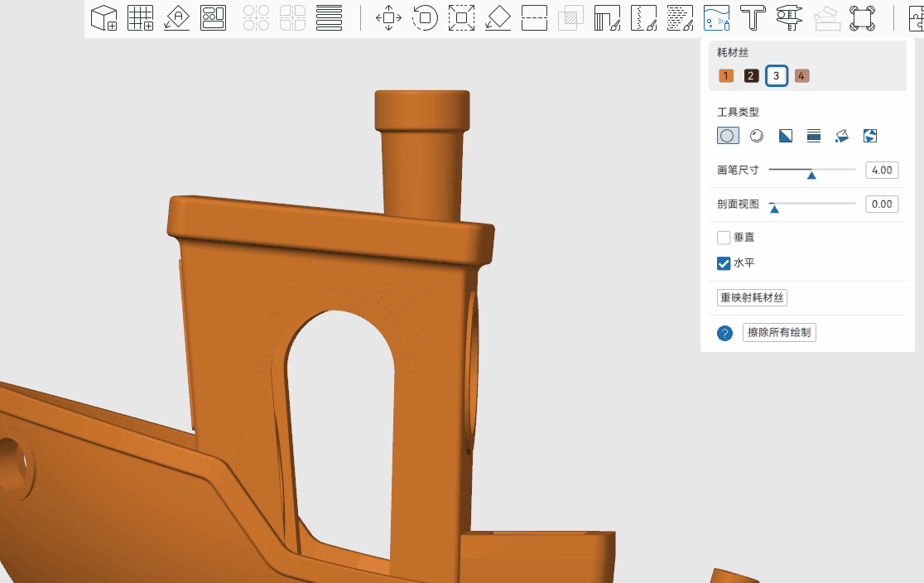Open the Seam painting tool
924x583 pixels.
(x=643, y=17)
